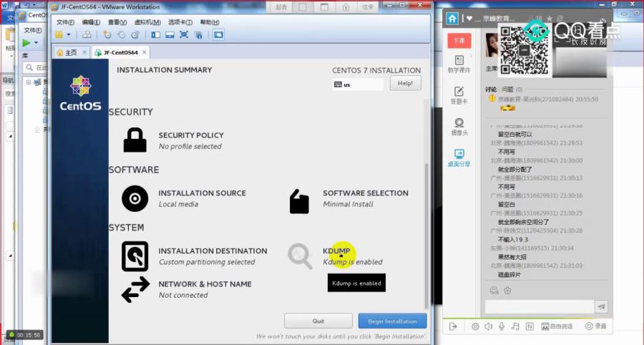
Task: Open 答题卡 sidebar item
Action: point(459,96)
